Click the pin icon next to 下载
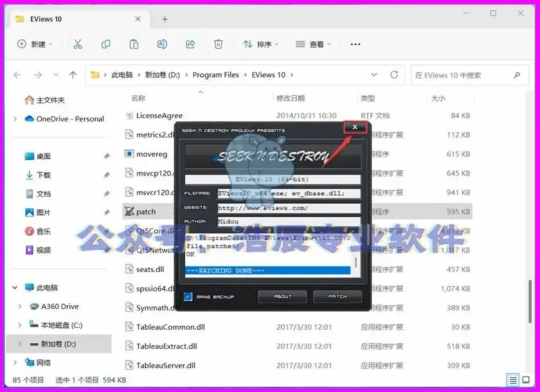The image size is (540, 392). pyautogui.click(x=107, y=175)
